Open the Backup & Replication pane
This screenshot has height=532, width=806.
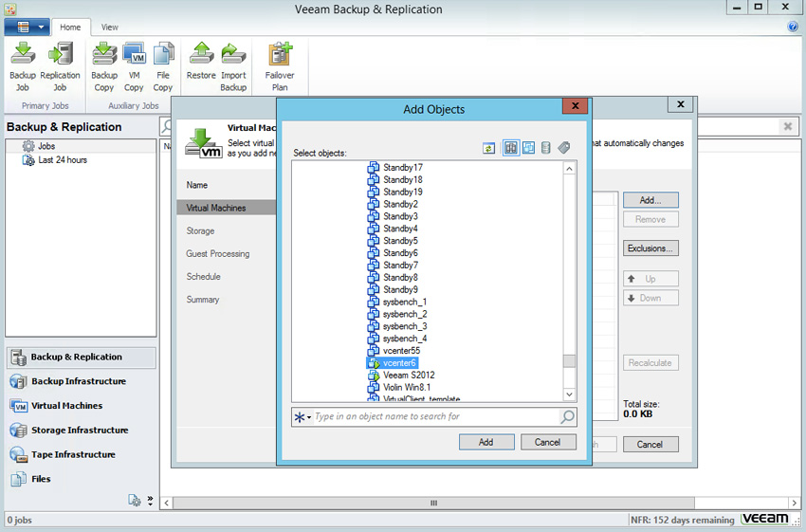click(82, 358)
